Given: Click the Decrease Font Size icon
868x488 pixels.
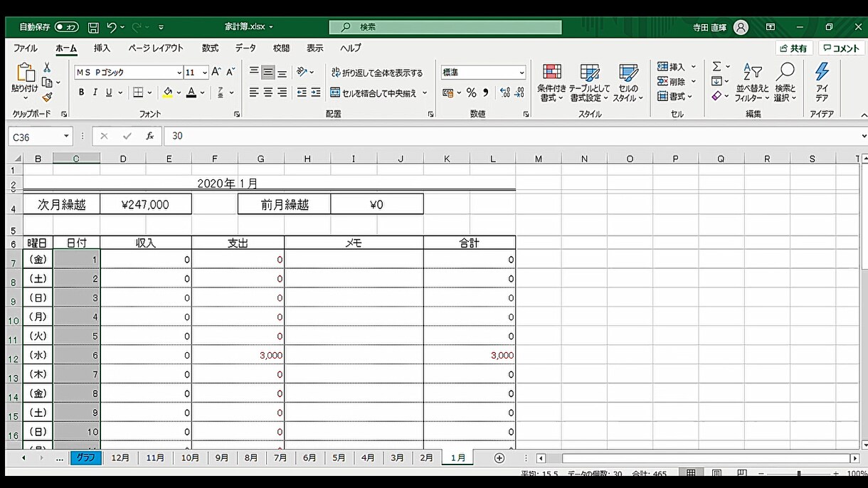Looking at the screenshot, I should [231, 73].
